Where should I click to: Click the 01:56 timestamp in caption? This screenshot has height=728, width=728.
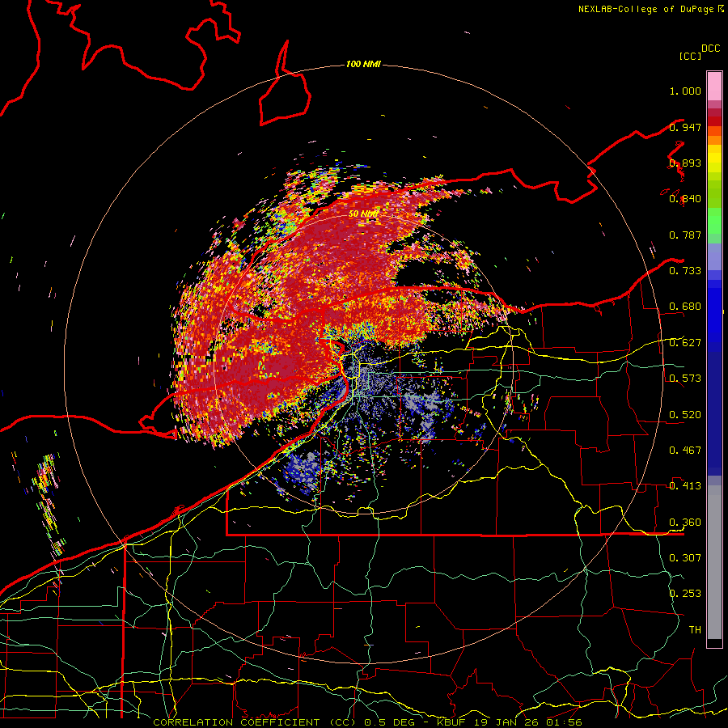tap(564, 722)
